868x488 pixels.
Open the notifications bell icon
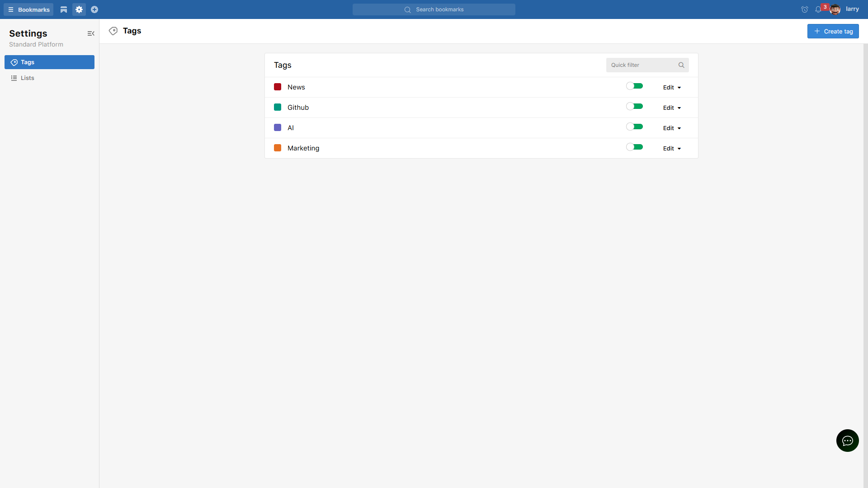tap(818, 9)
